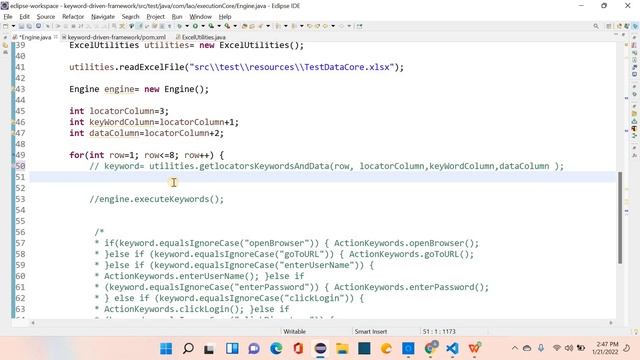Open the External Tools dropdown arrow
Image resolution: width=640 pixels, height=360 pixels.
pos(235,26)
